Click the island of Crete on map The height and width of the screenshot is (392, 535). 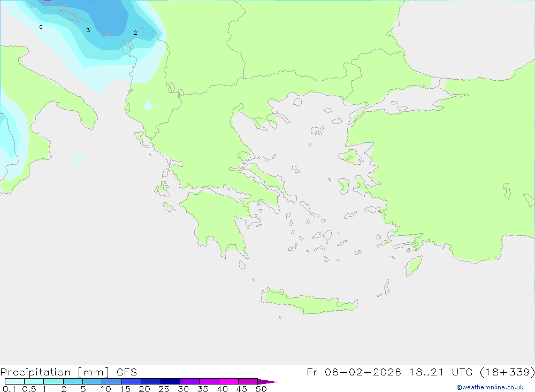[x=309, y=303]
